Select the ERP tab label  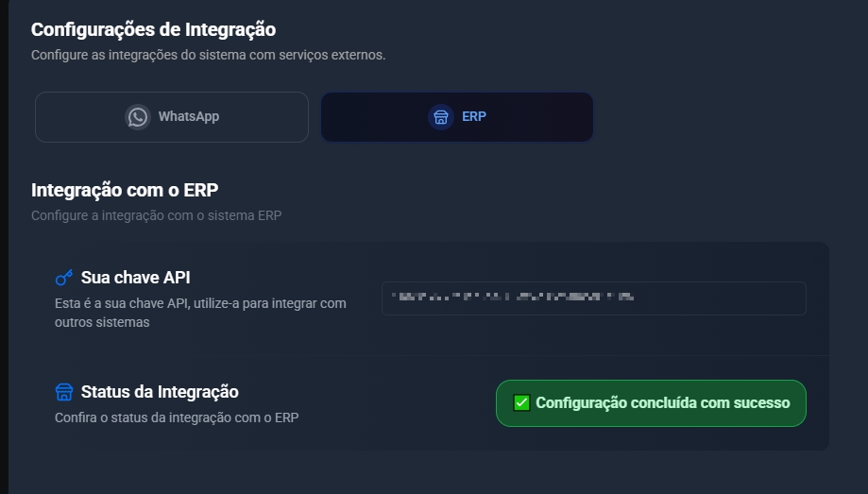(474, 117)
